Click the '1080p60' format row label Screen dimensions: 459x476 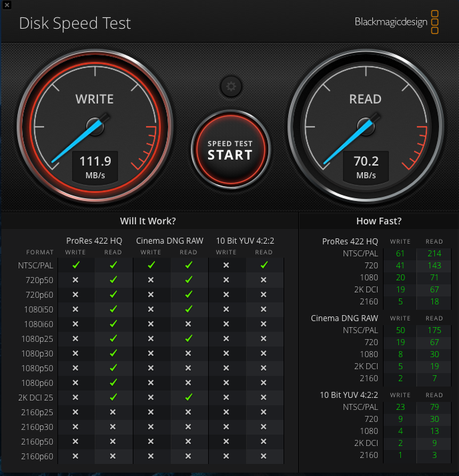point(37,383)
